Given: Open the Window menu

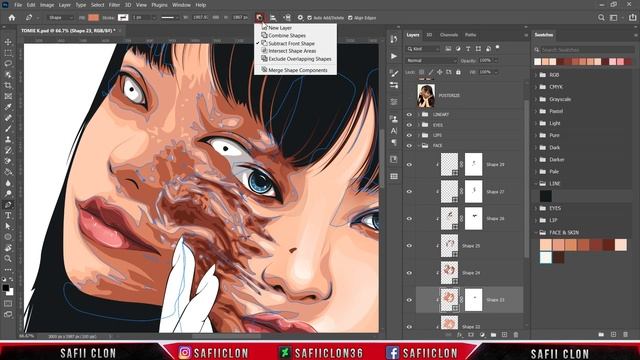Looking at the screenshot, I should (181, 5).
